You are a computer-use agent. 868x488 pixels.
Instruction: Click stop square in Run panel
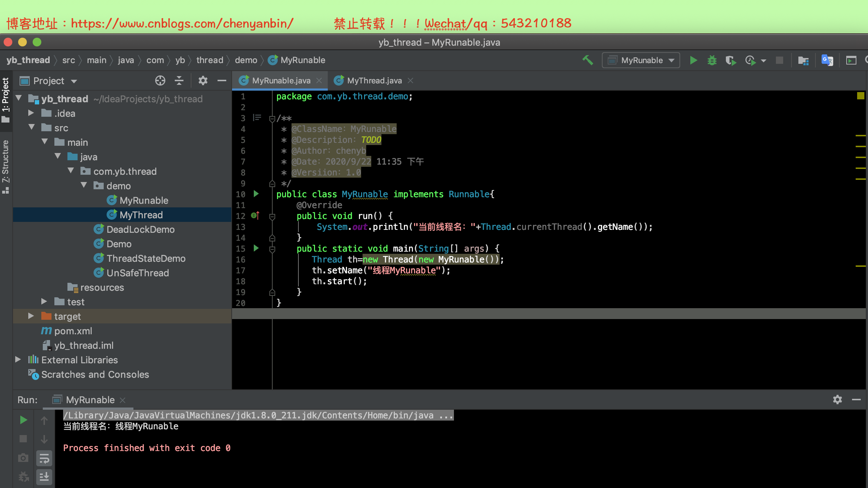point(23,439)
